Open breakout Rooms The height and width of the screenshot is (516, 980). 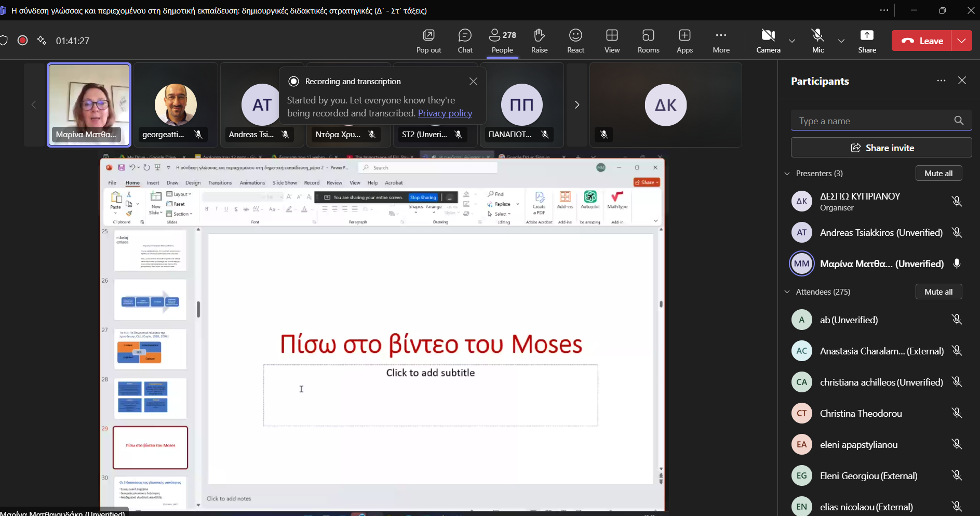[x=648, y=41]
